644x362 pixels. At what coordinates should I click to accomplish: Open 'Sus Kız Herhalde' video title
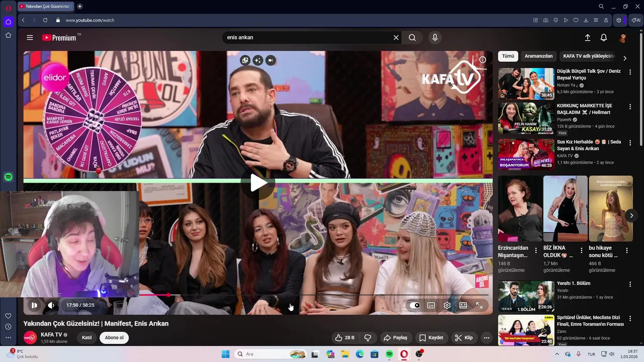pos(589,145)
